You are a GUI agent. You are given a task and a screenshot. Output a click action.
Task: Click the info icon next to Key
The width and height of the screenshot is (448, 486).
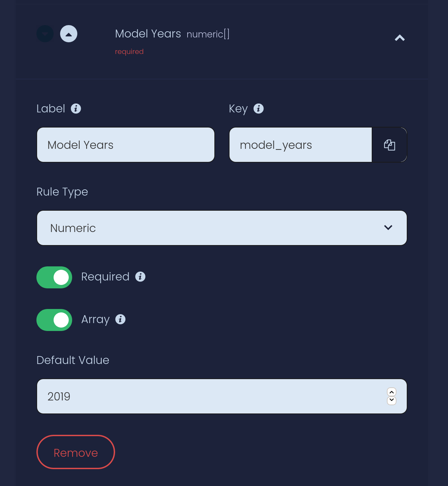259,109
